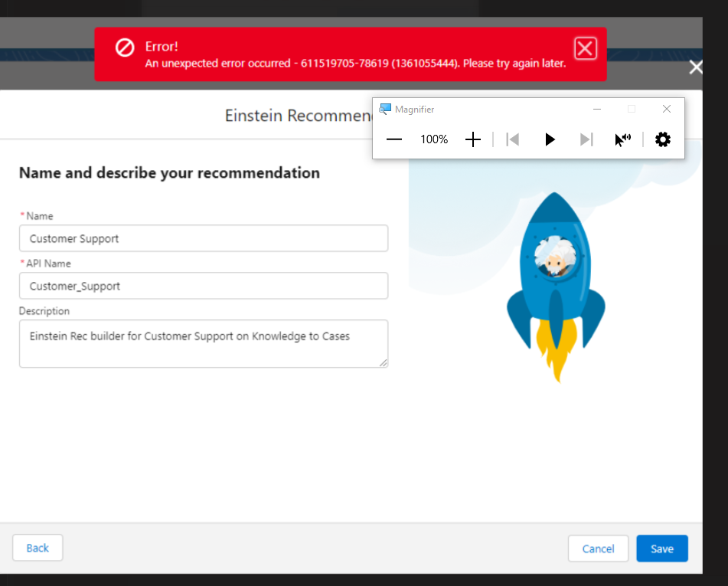
Task: Zoom out with Magnifier minus button
Action: [394, 139]
